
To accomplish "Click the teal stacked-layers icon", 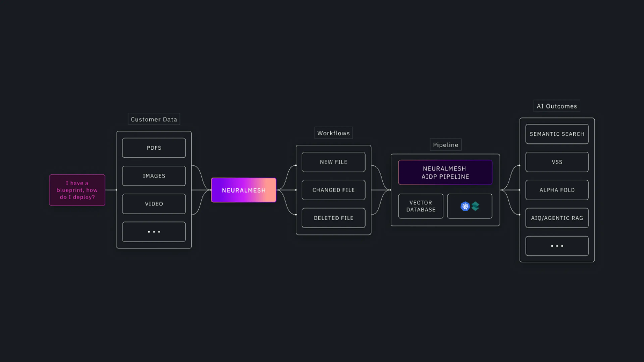I will coord(475,206).
